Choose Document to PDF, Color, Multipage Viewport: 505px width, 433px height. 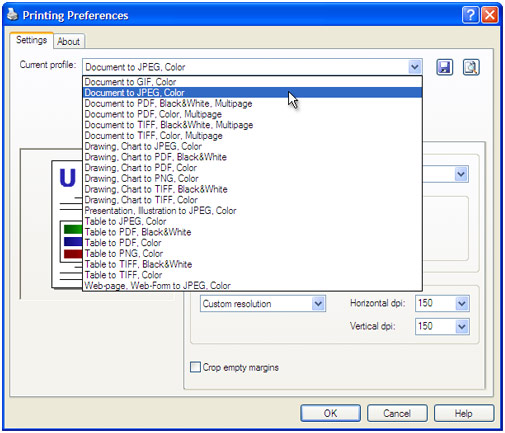coord(252,114)
